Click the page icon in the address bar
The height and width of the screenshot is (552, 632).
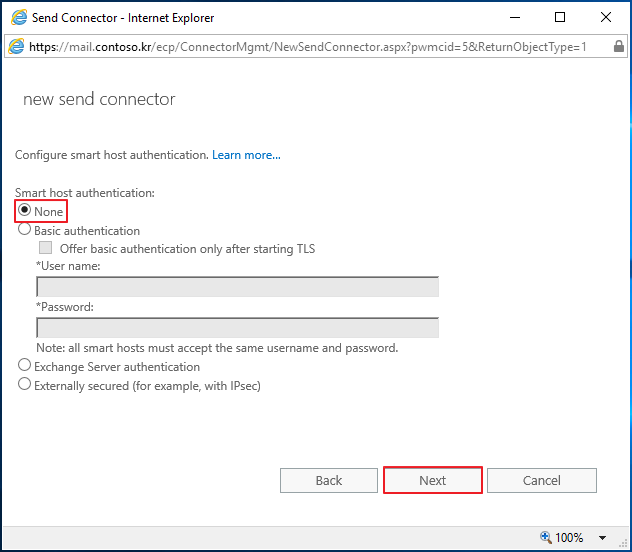coord(16,47)
